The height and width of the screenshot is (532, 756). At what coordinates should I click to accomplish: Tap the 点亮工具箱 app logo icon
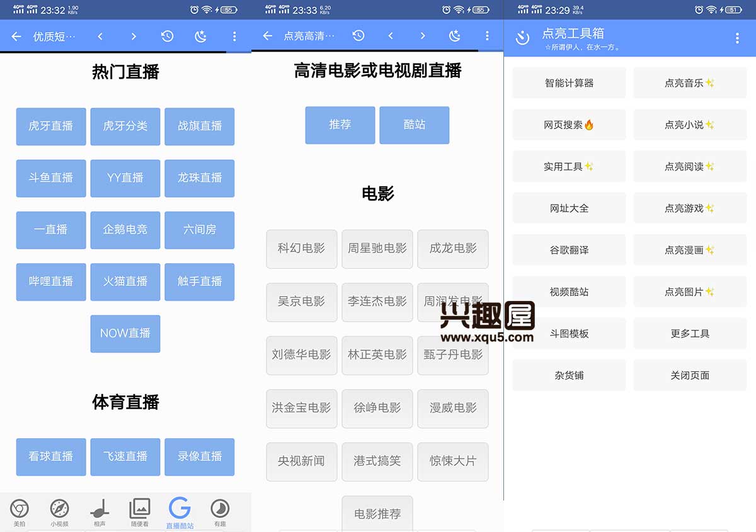pos(522,38)
